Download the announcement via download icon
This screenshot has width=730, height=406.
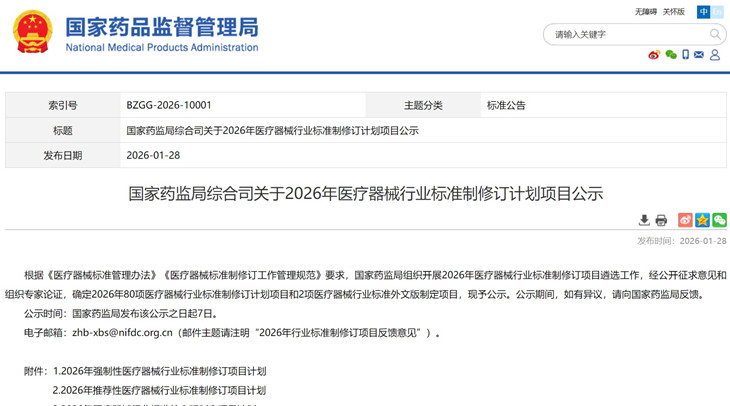coord(644,220)
